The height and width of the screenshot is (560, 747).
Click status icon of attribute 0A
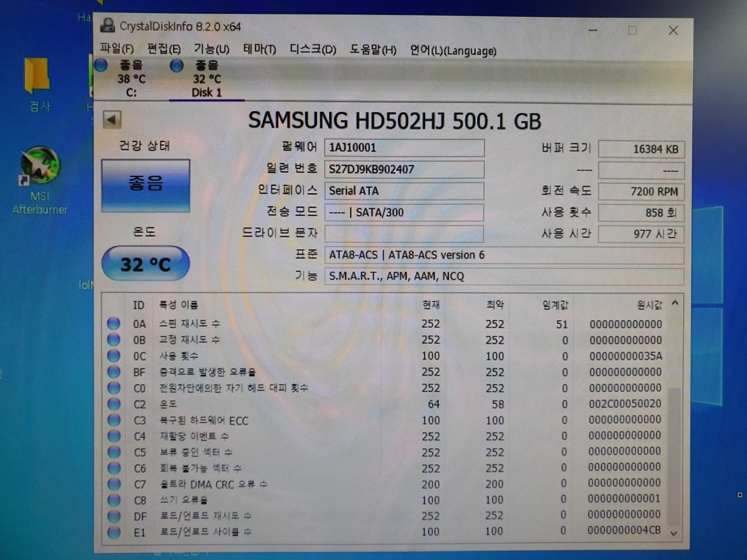(113, 323)
